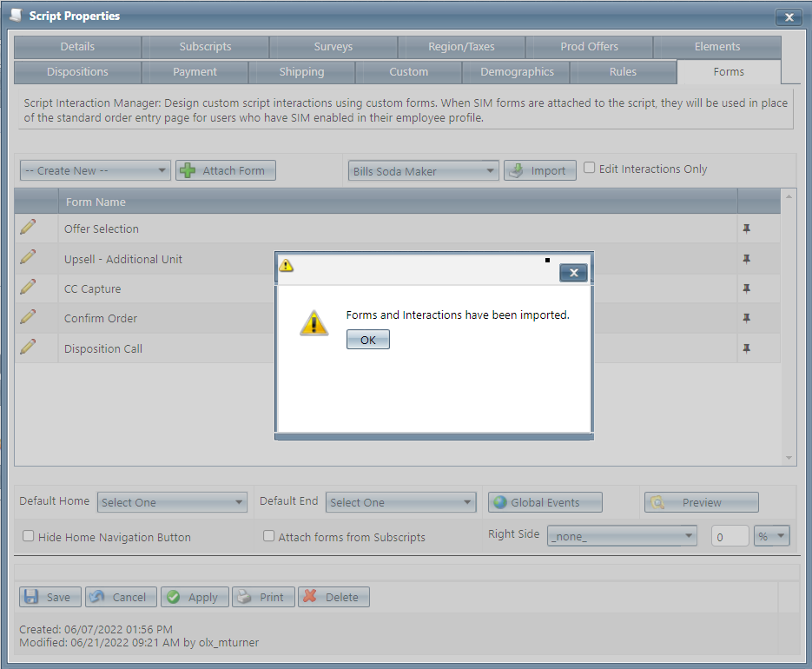The image size is (812, 669).
Task: Click the pencil icon beside Disposition Call
Action: click(x=28, y=347)
